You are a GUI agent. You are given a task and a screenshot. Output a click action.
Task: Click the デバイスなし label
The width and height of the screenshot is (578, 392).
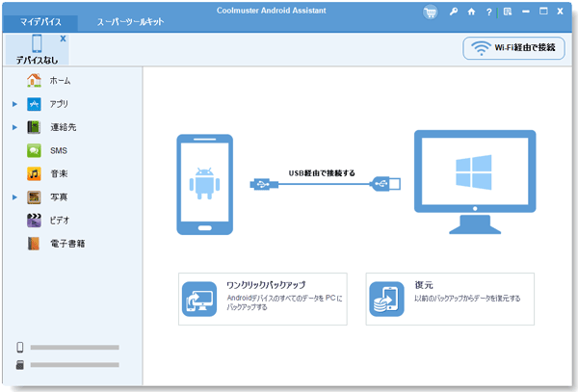(x=37, y=60)
